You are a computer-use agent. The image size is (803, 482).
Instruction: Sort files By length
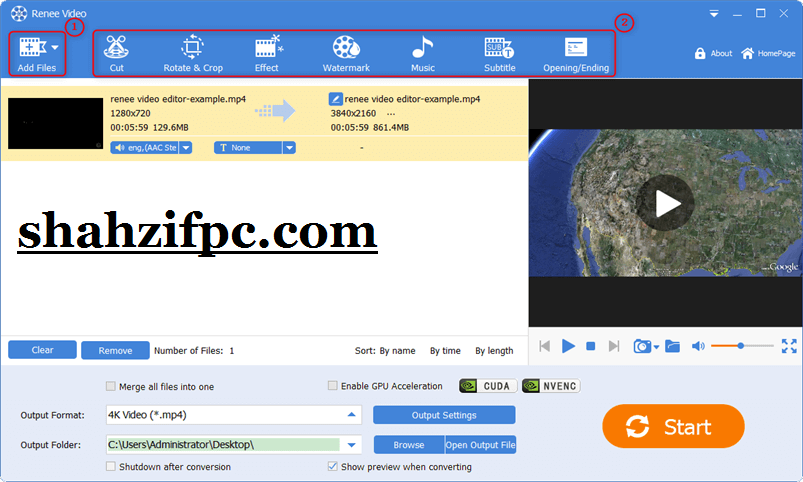(x=494, y=351)
